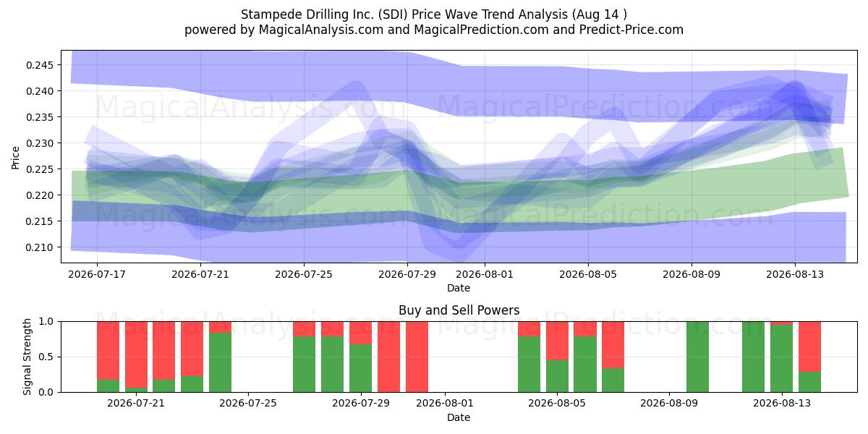This screenshot has width=868, height=434.
Task: Click the 0.230 price tick label
Action: coord(40,143)
